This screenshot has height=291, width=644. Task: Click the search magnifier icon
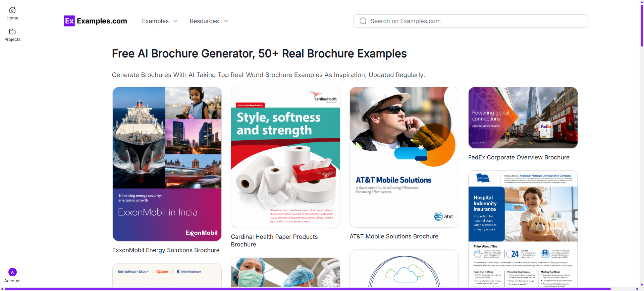tap(363, 21)
